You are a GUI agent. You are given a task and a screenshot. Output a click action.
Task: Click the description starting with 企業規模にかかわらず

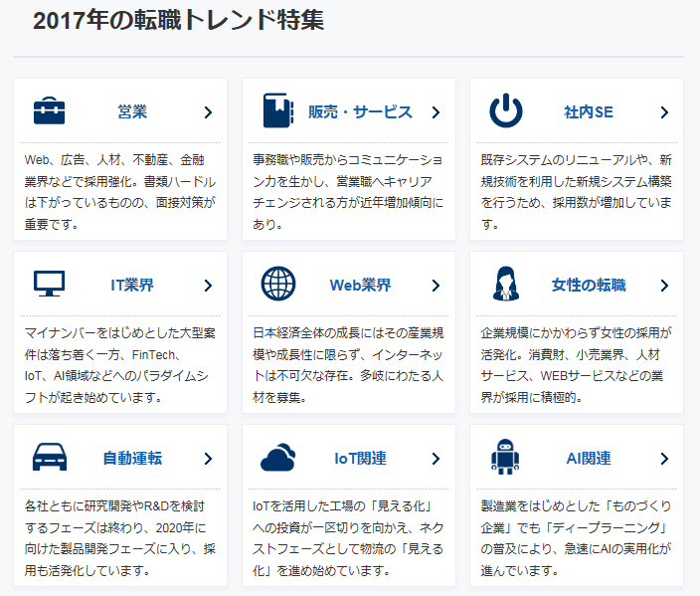click(577, 365)
